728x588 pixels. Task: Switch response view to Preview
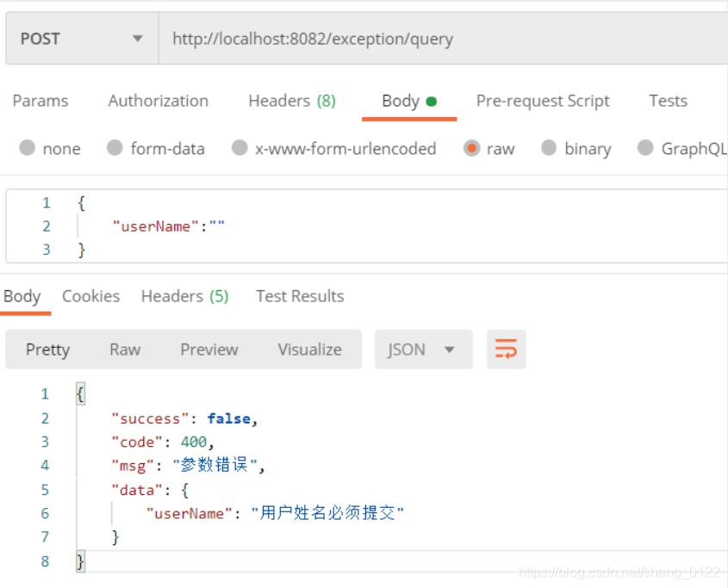point(209,350)
